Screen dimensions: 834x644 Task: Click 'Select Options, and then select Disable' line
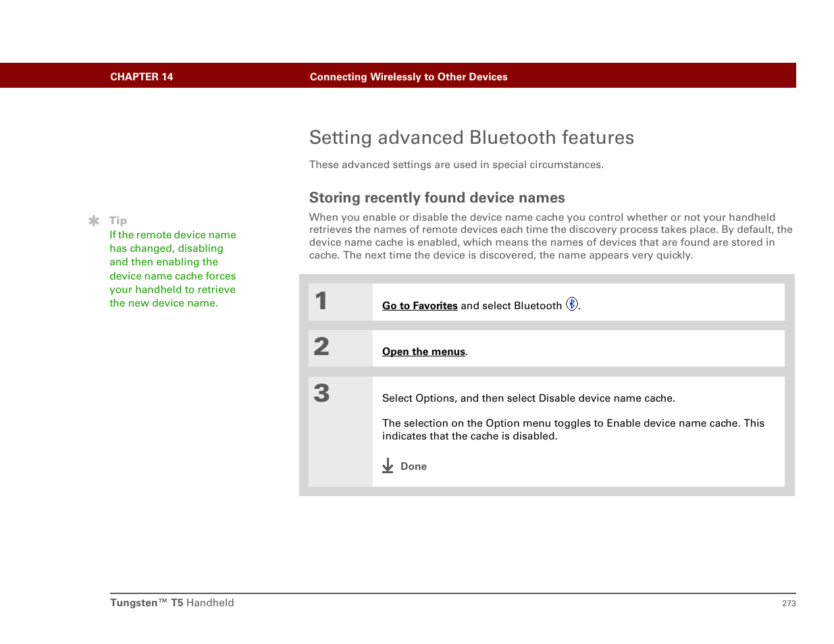click(529, 398)
